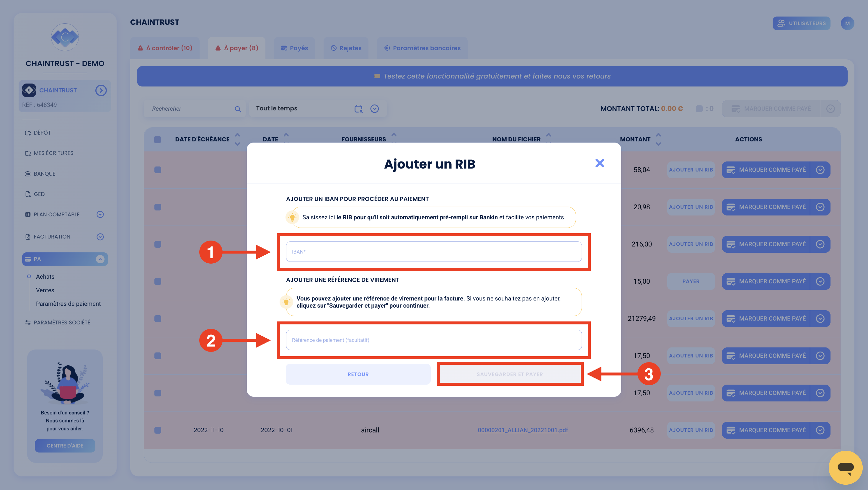Click the RETOUR button
The width and height of the screenshot is (868, 490).
click(x=358, y=374)
